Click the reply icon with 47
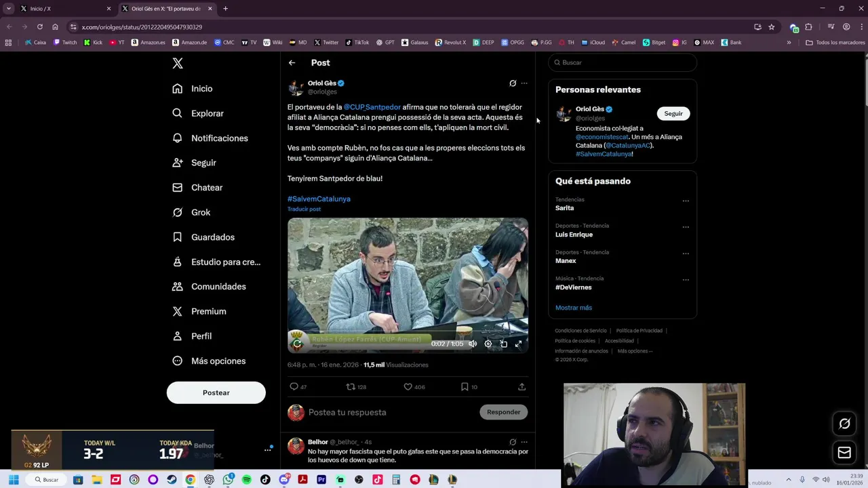 coord(294,386)
